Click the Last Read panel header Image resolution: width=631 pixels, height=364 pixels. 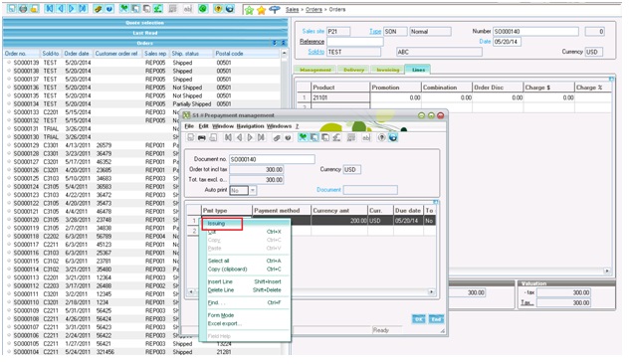pyautogui.click(x=145, y=33)
